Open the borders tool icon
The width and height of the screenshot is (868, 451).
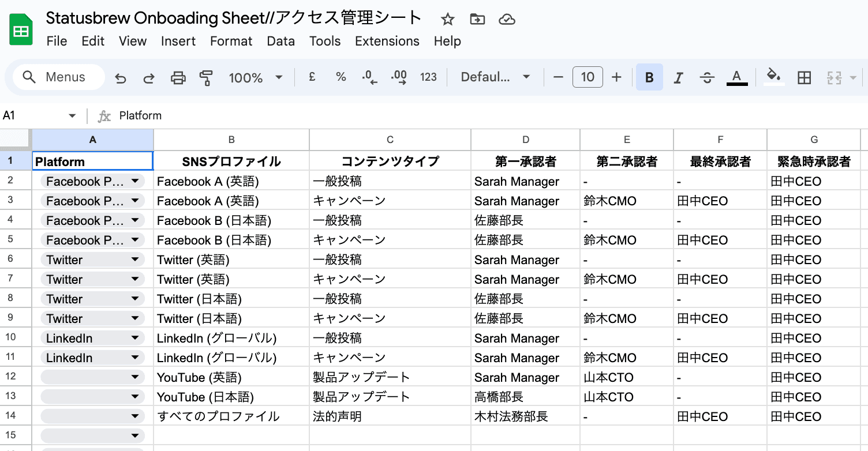804,77
